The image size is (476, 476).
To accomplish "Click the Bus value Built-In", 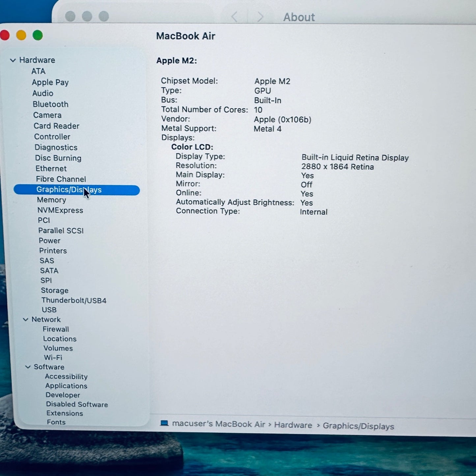I will 268,100.
